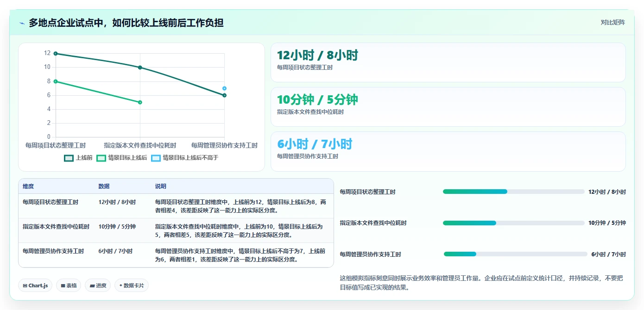Click the 表格 tag
Image resolution: width=644 pixels, height=310 pixels.
coord(69,285)
